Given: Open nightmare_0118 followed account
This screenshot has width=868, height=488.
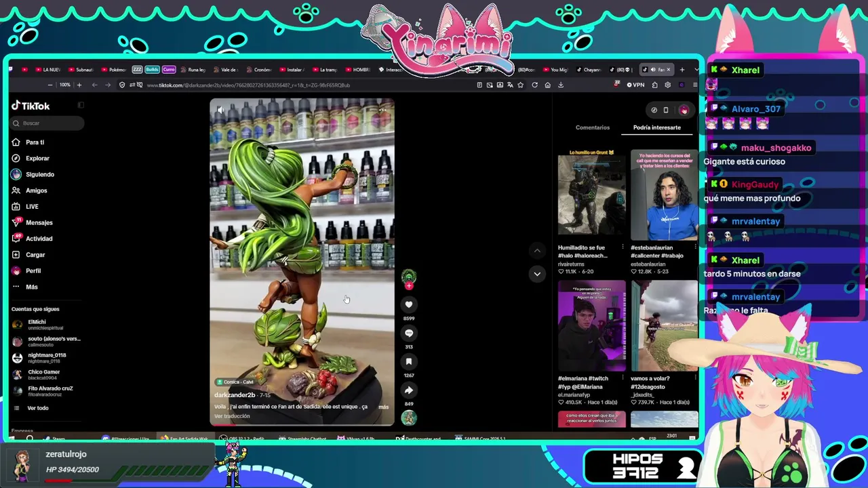Looking at the screenshot, I should click(x=39, y=358).
